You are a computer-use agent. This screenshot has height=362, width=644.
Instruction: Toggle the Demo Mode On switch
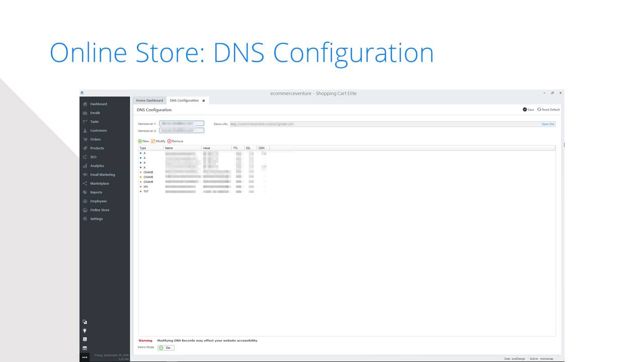pyautogui.click(x=166, y=347)
